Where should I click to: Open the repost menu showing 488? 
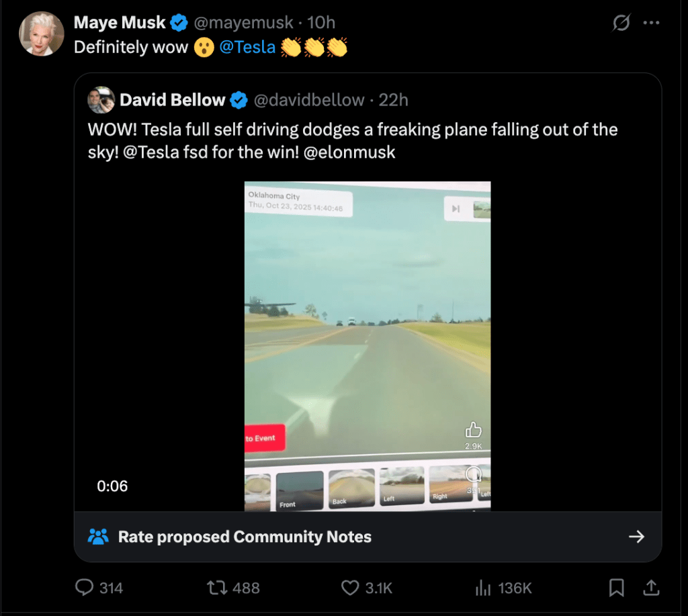point(216,588)
